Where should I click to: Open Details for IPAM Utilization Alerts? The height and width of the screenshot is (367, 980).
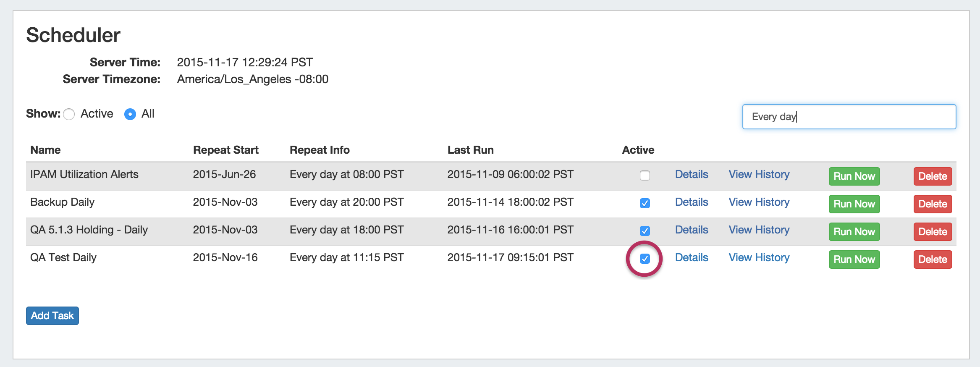(x=691, y=174)
